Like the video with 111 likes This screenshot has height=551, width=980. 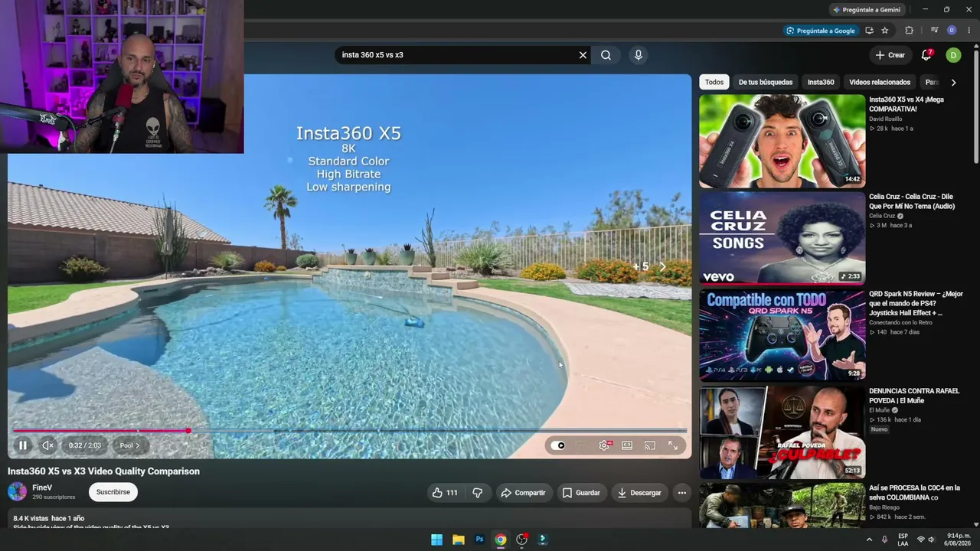(x=445, y=493)
